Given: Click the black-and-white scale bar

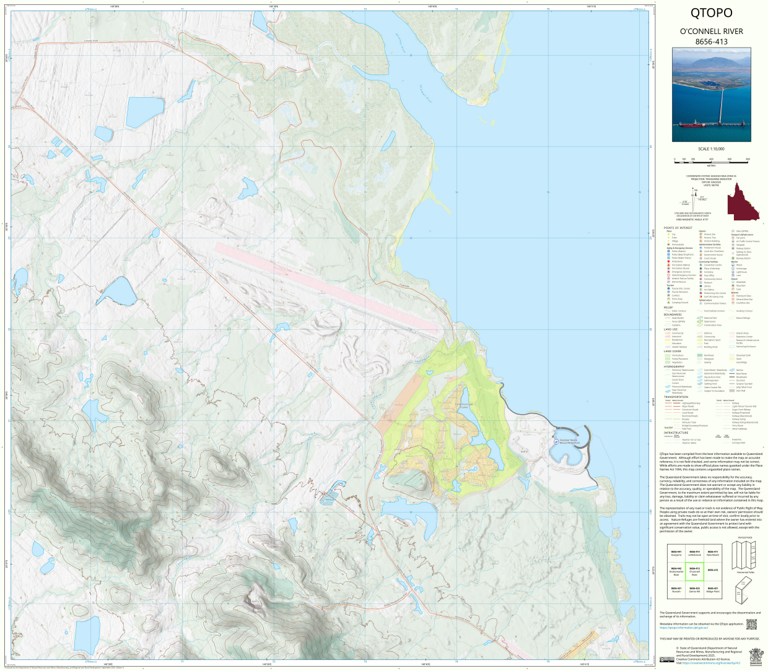Looking at the screenshot, I should point(711,160).
